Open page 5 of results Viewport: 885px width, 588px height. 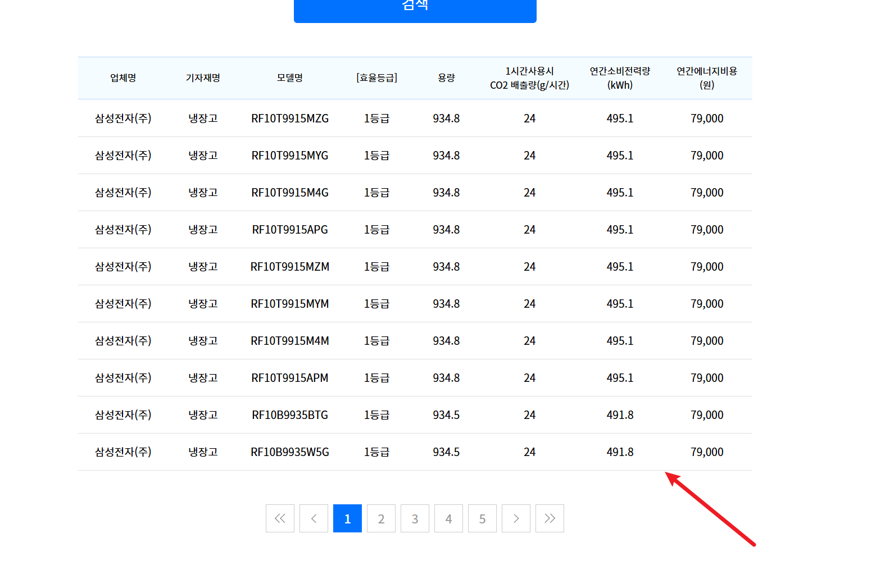click(x=482, y=518)
